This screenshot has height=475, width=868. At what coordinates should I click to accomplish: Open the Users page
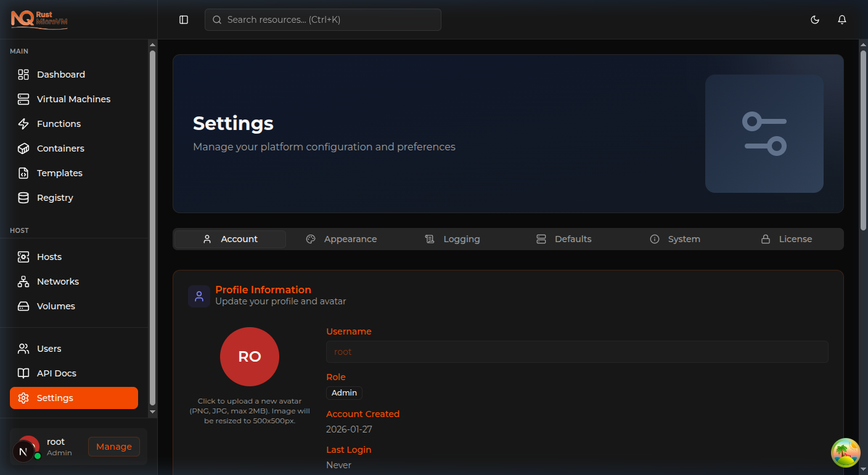(47, 348)
